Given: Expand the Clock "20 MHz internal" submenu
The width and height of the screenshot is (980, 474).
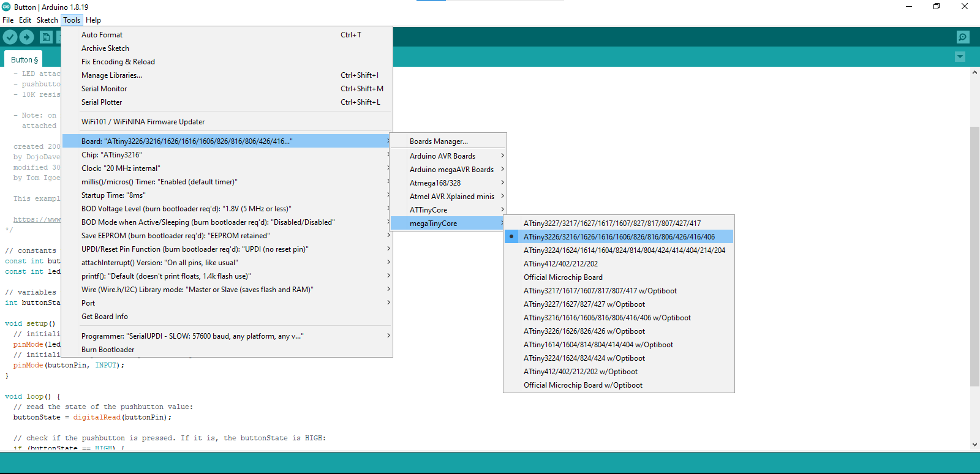Looking at the screenshot, I should click(x=227, y=168).
